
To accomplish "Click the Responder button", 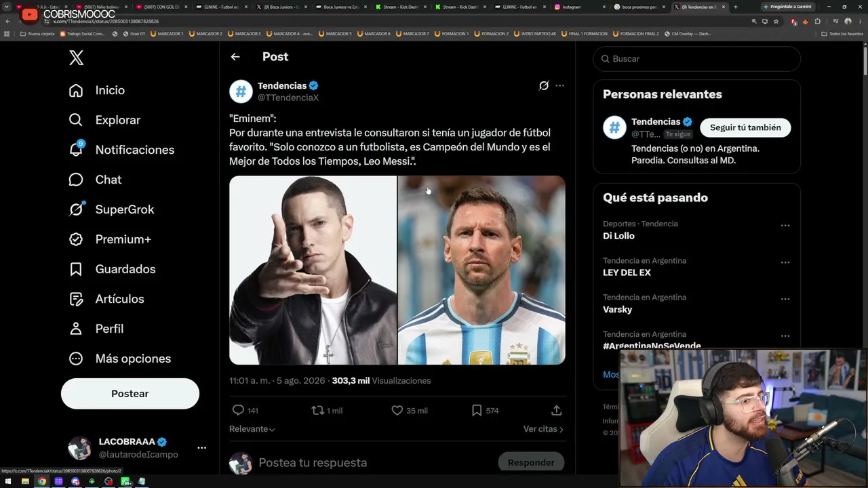I will click(x=531, y=463).
